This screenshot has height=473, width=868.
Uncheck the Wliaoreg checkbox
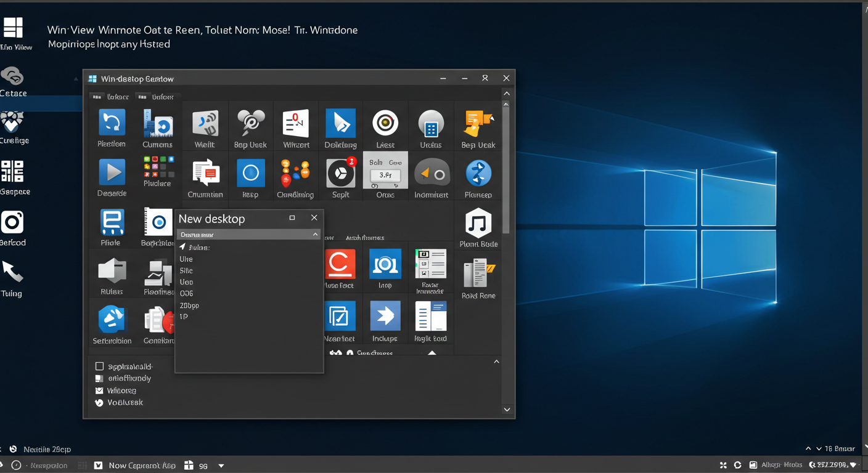tap(99, 390)
